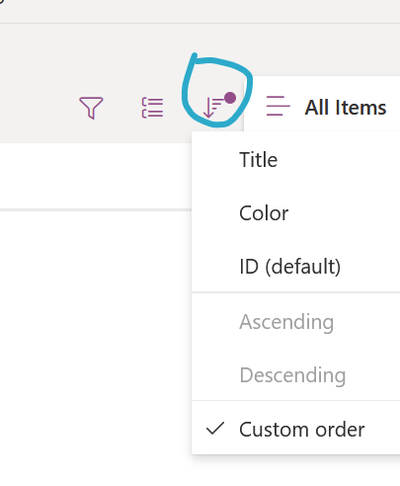Click the lines icon beside All Items
Image resolution: width=400 pixels, height=486 pixels.
pyautogui.click(x=278, y=106)
